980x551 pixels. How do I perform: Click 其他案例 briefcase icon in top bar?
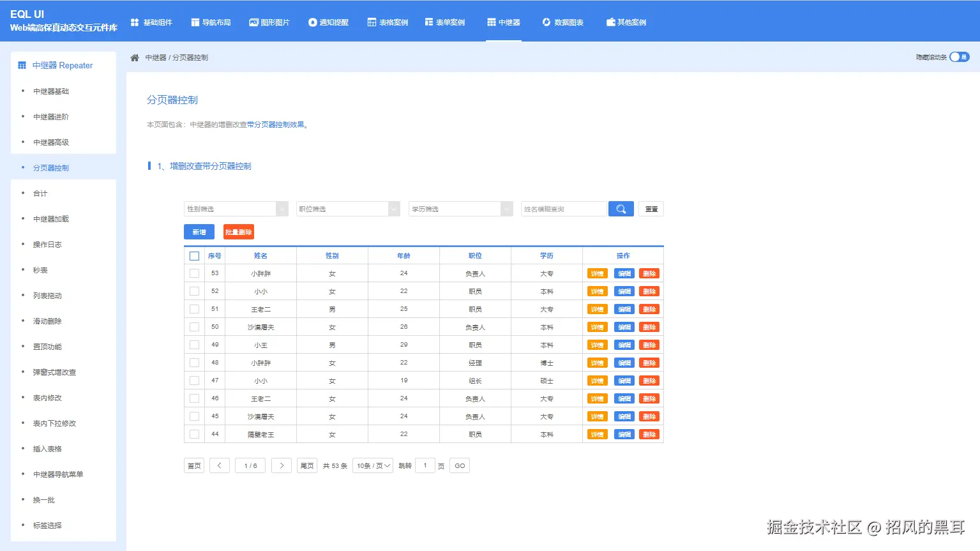click(610, 22)
